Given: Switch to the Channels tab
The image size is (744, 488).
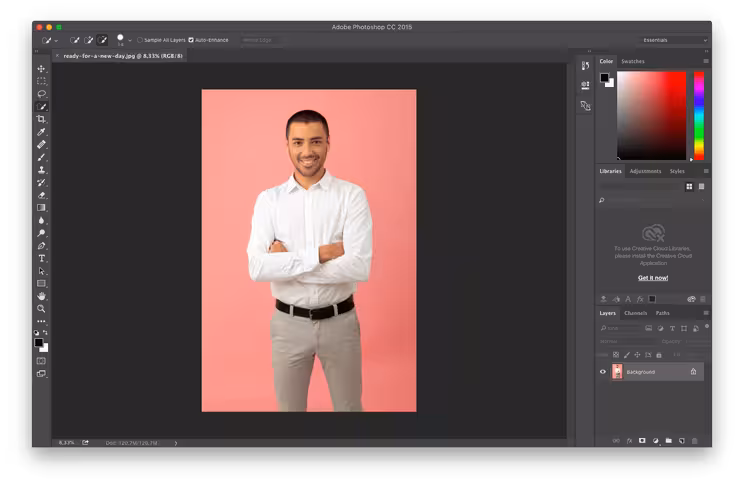Looking at the screenshot, I should tap(635, 313).
